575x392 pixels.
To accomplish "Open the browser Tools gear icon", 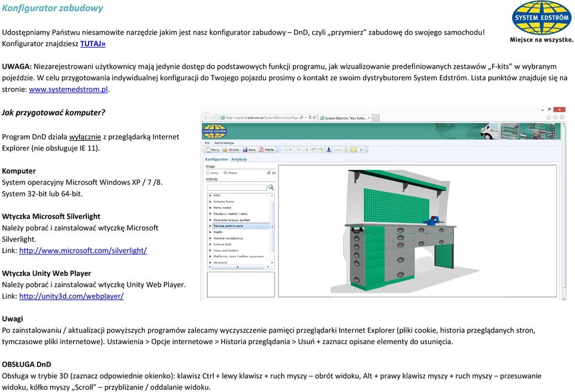I will (562, 117).
